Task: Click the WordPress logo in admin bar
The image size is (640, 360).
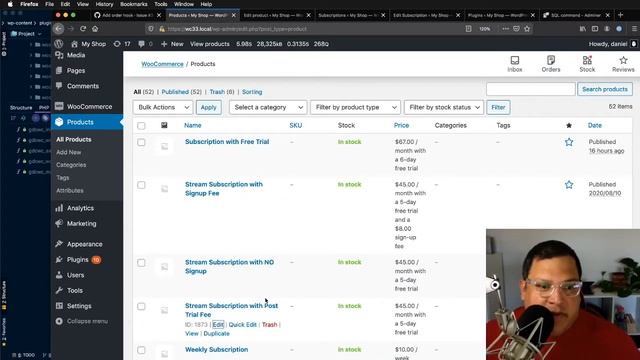Action: 59,44
